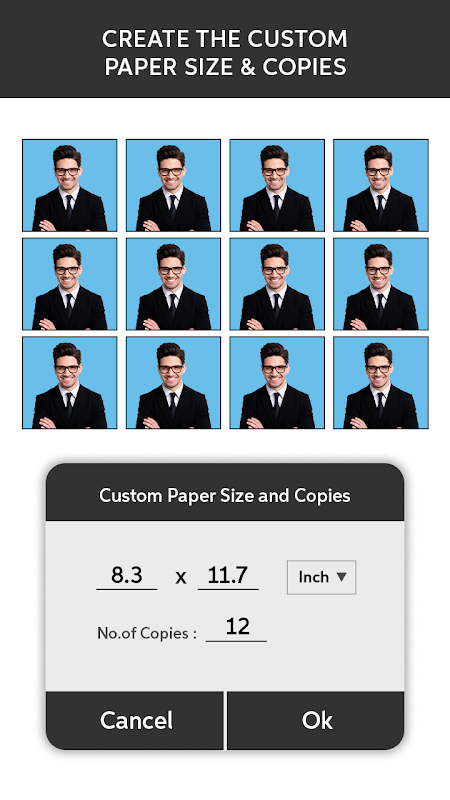The height and width of the screenshot is (800, 450).
Task: Select the paper width field showing 8.3
Action: tap(127, 576)
